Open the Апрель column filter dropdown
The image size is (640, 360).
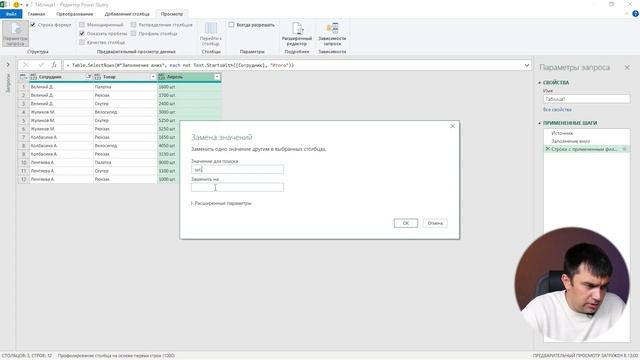point(217,77)
